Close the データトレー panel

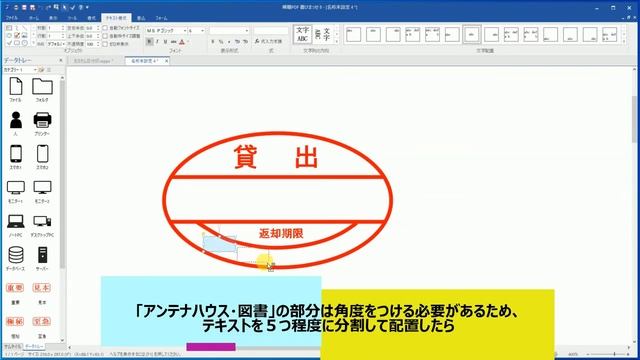tap(61, 60)
